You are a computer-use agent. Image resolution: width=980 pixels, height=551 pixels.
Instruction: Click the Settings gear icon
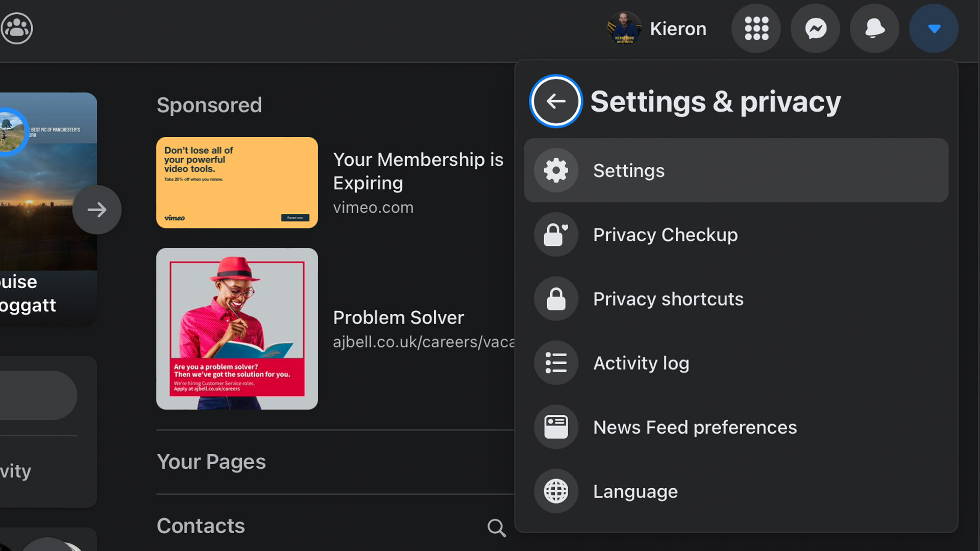tap(556, 170)
